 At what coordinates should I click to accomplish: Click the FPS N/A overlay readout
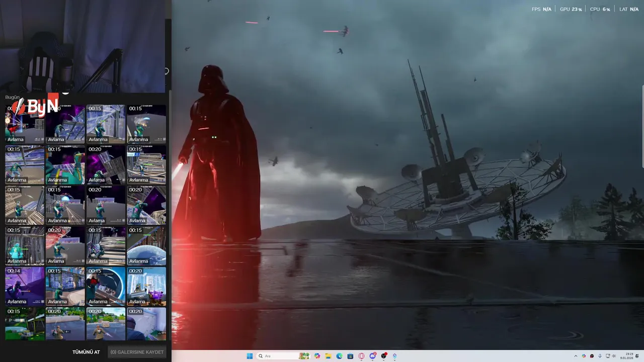point(541,9)
